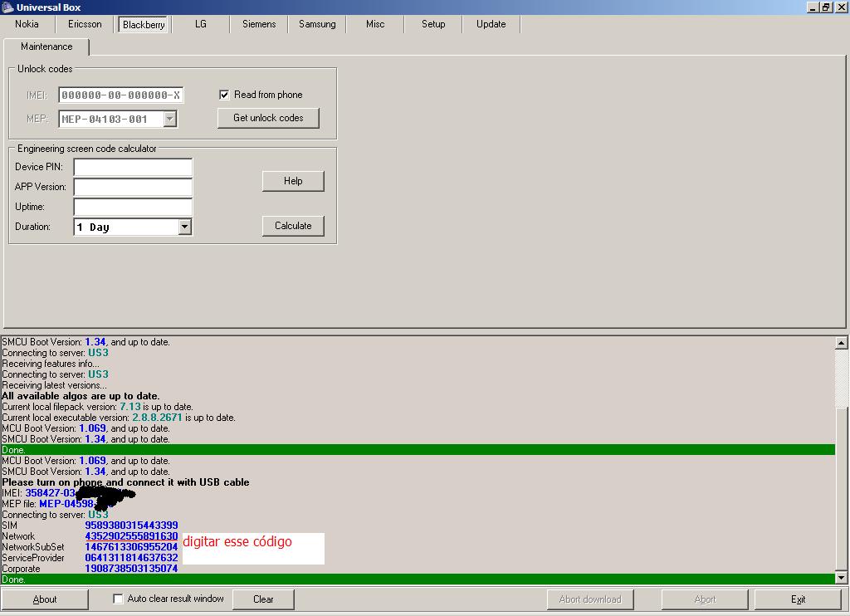Click the Clear button
Viewport: 850px width, 616px height.
[x=263, y=599]
